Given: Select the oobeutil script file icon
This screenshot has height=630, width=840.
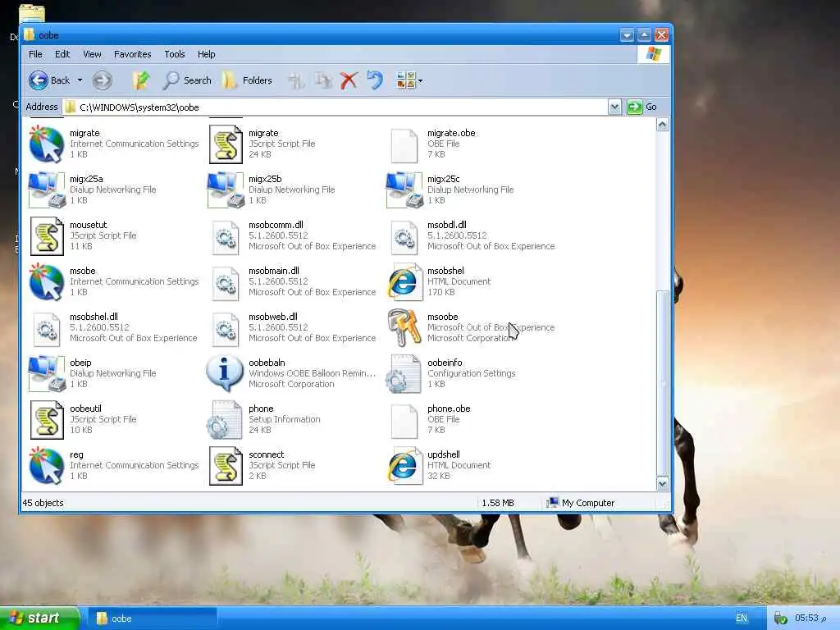Looking at the screenshot, I should pyautogui.click(x=47, y=419).
